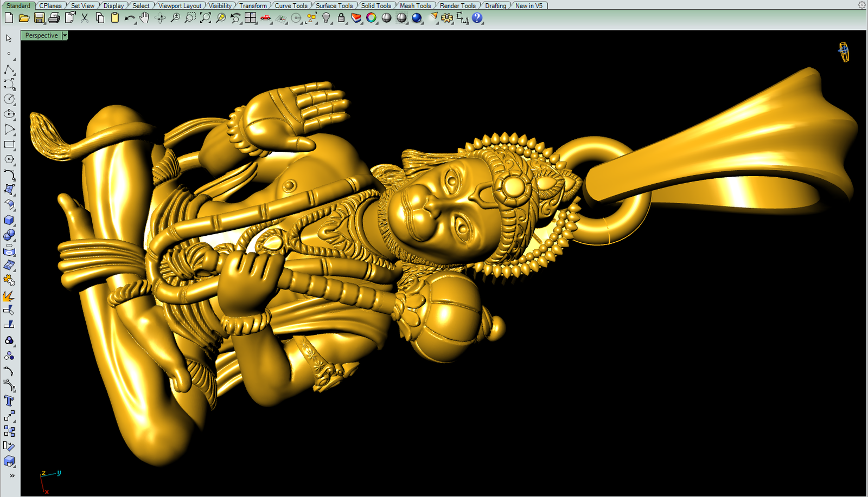
Task: Open Edit Layers icon
Action: (x=356, y=18)
